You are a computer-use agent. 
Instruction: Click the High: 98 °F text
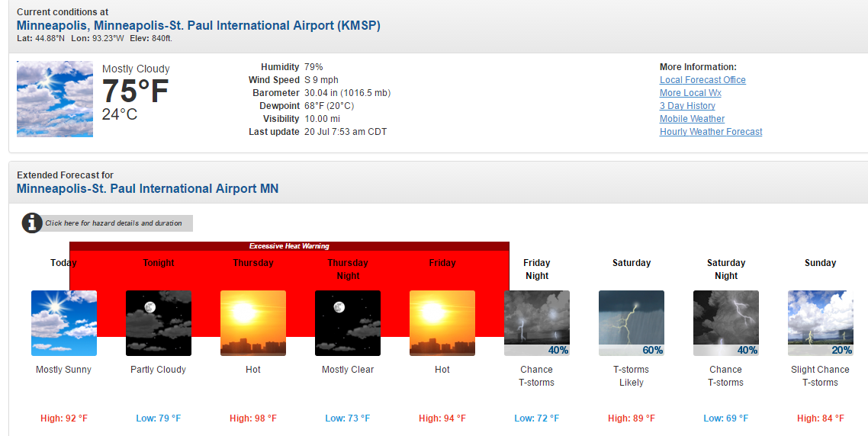click(253, 418)
